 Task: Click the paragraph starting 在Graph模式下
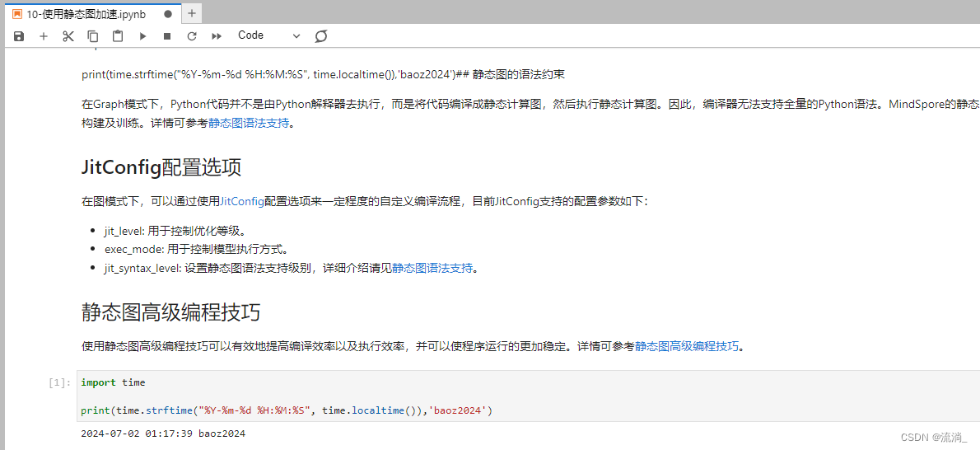(530, 113)
